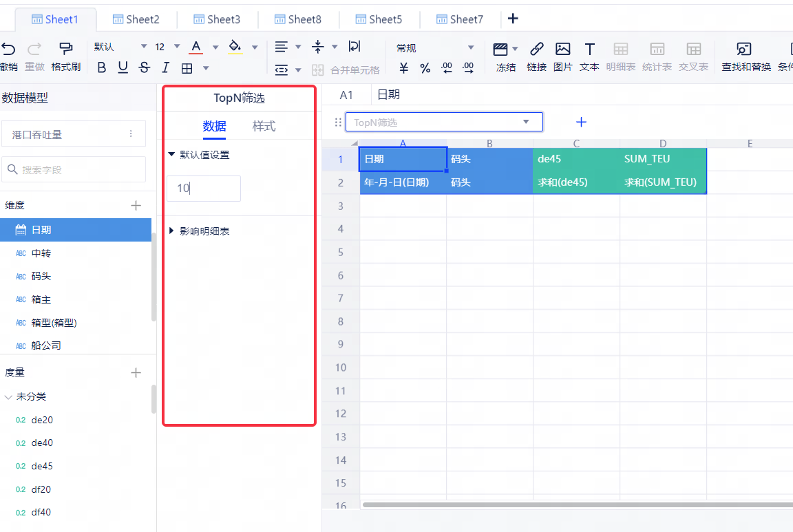Screen dimensions: 793x532
Task: Apply bold formatting with B icon
Action: 102,67
